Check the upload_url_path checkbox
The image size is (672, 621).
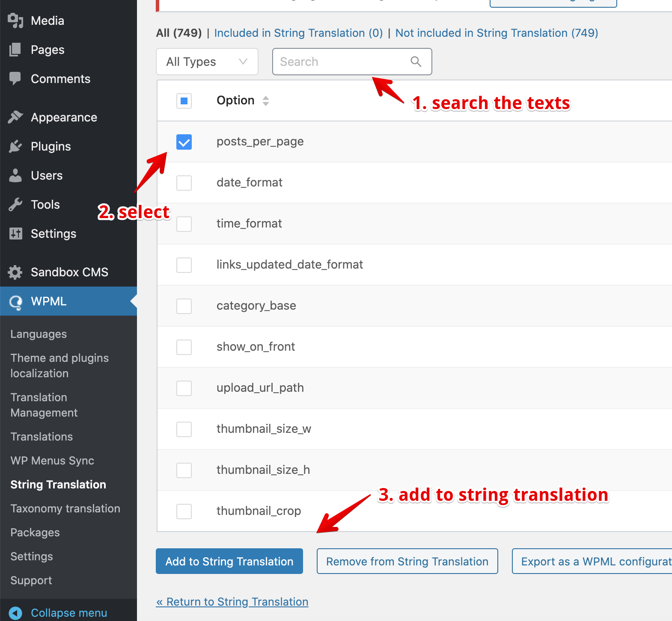pyautogui.click(x=184, y=388)
